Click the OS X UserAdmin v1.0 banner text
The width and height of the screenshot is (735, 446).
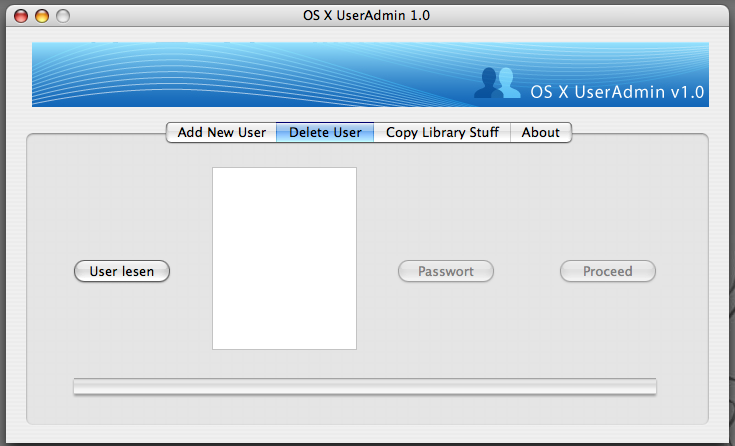click(x=617, y=92)
